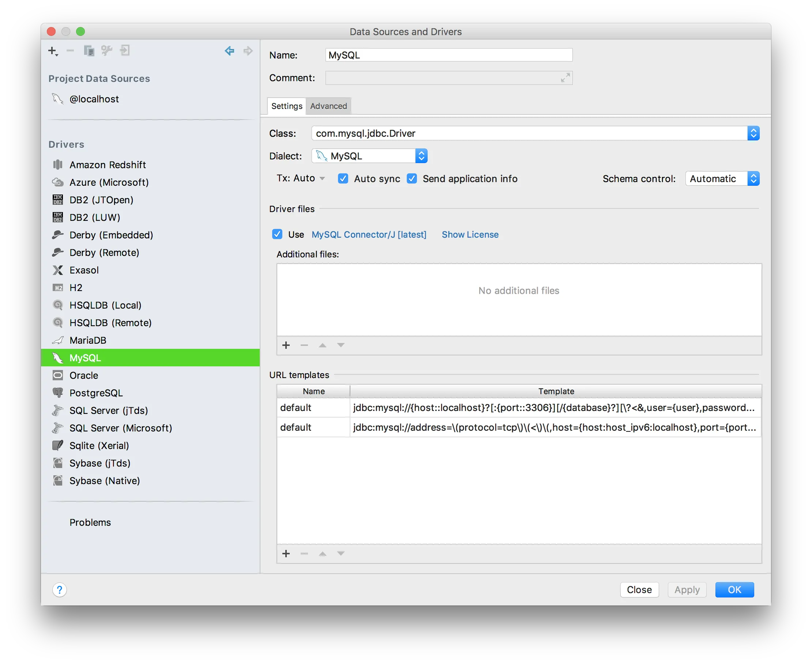Open the Dialect MySQL dropdown
Viewport: 812px width, 664px height.
coord(421,156)
